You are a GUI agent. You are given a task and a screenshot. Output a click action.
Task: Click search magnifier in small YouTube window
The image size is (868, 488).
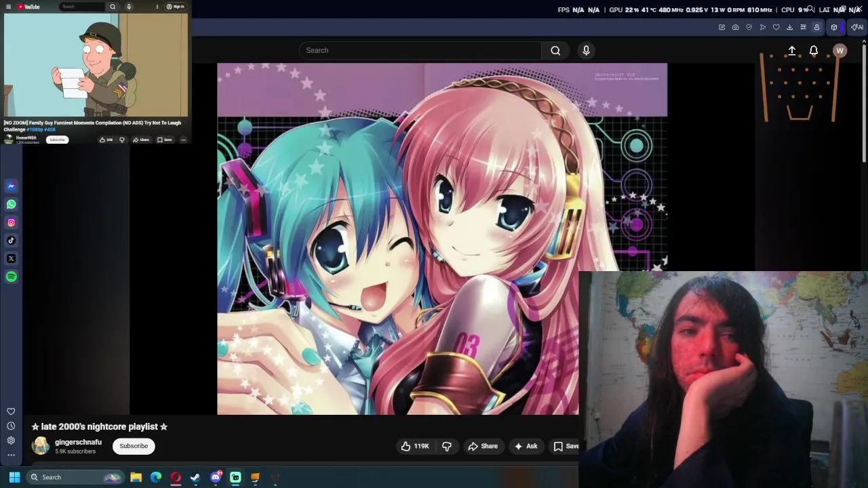(x=113, y=7)
